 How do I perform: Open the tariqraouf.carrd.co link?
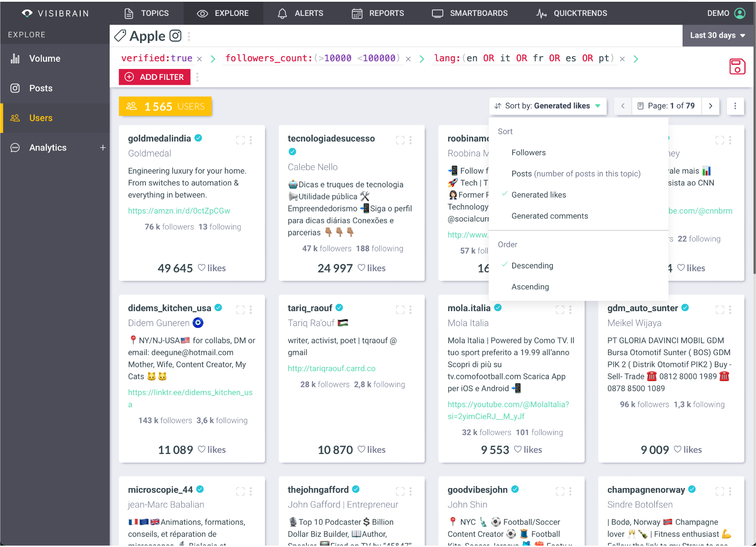[x=332, y=369]
